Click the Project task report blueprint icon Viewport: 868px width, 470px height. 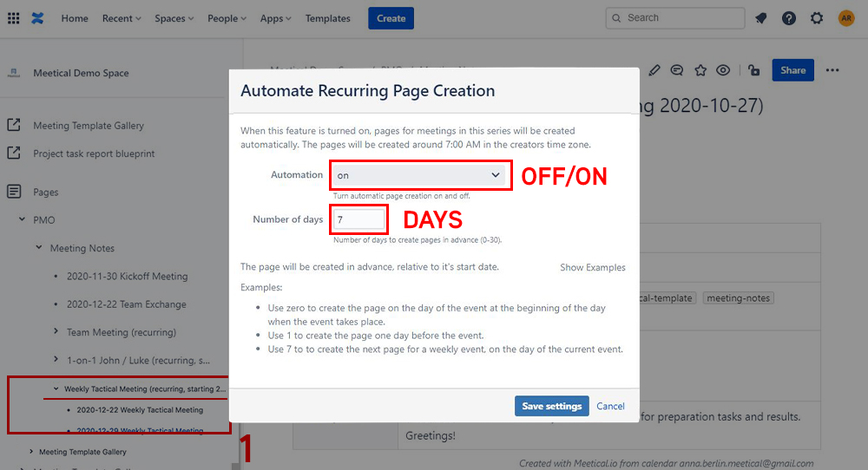tap(14, 153)
